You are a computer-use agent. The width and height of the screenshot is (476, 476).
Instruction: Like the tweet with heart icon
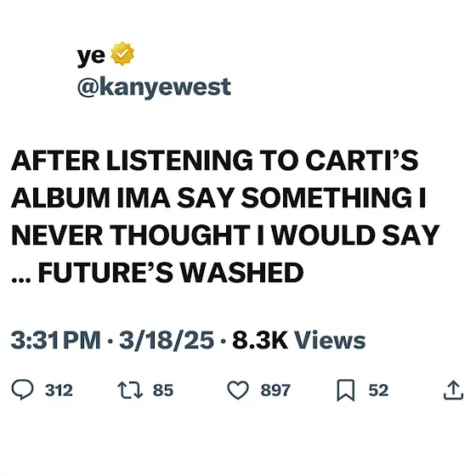238,390
